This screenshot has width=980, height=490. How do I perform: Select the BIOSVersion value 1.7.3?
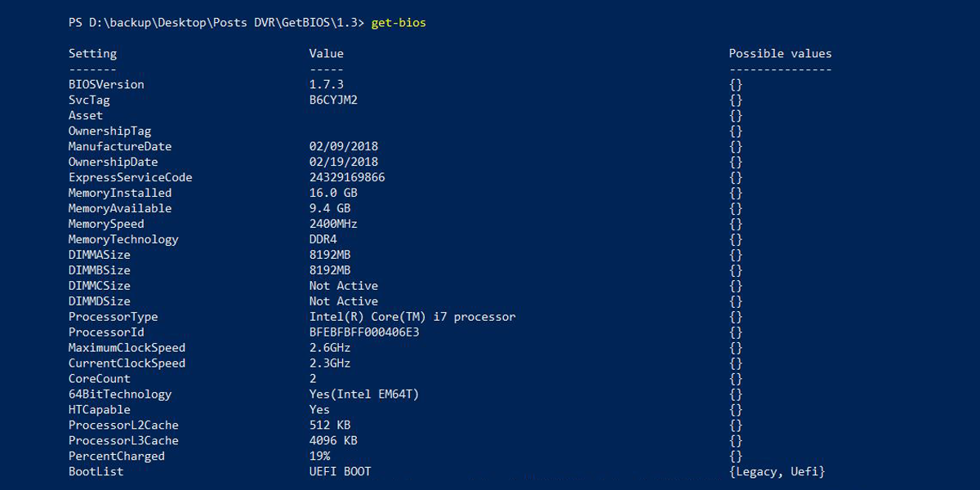coord(326,85)
